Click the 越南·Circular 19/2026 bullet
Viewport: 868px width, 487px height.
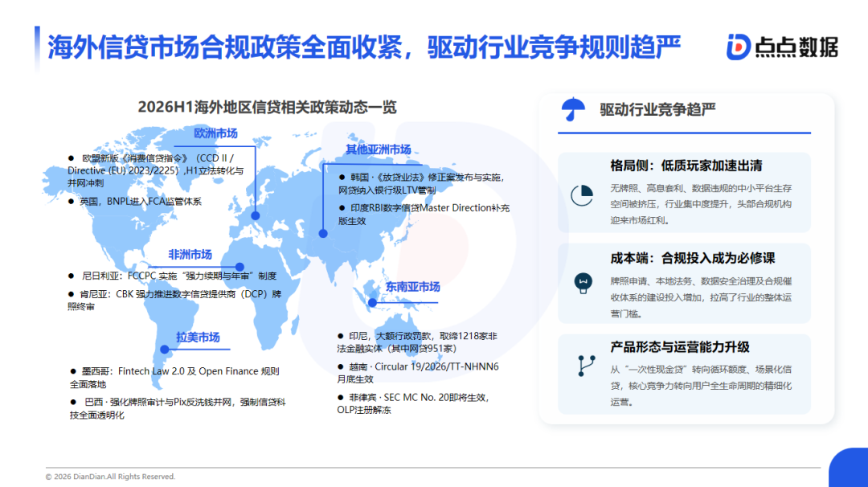click(418, 373)
